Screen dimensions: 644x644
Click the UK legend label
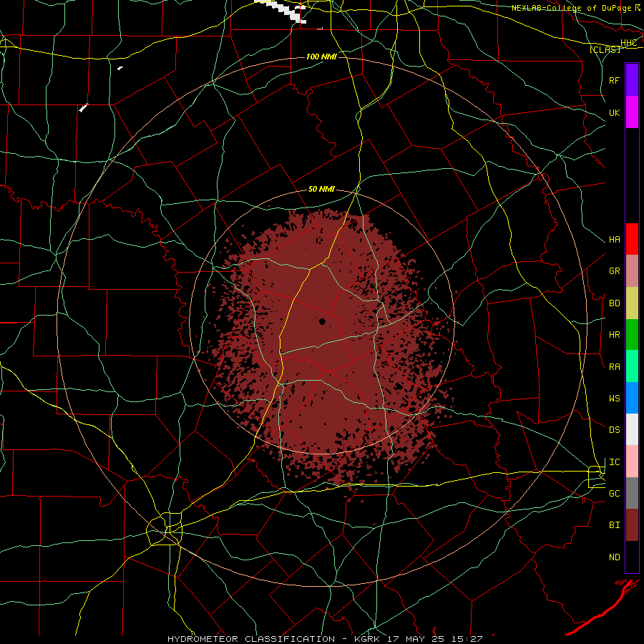pyautogui.click(x=615, y=112)
